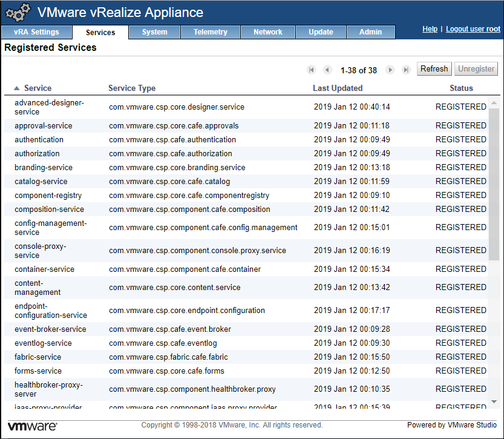Switch to the Services tab
The width and height of the screenshot is (504, 439).
click(100, 33)
